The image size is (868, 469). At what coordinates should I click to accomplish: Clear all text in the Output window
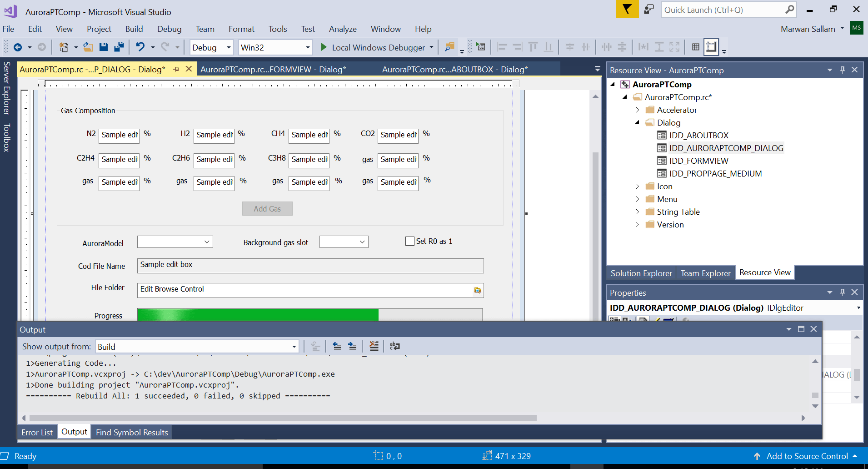(374, 346)
